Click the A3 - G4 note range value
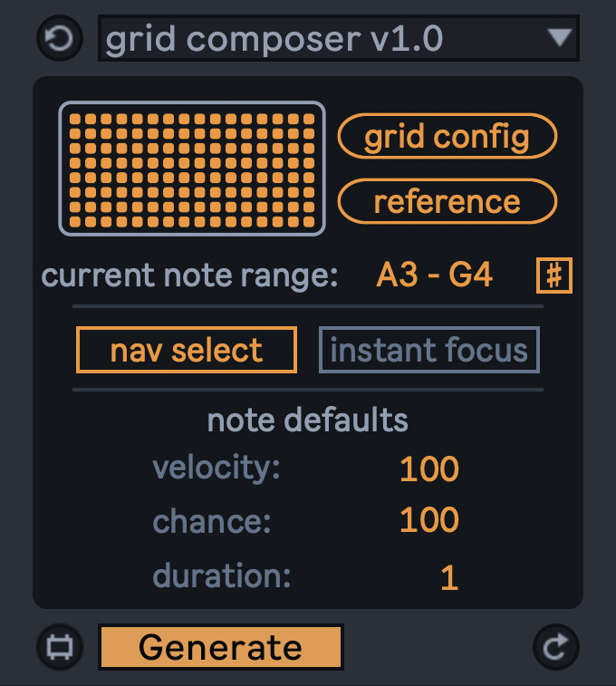 tap(434, 275)
